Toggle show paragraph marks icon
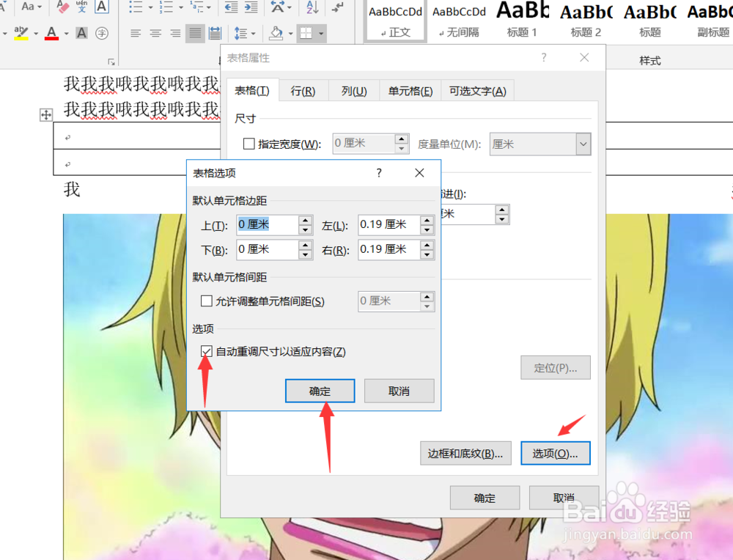 point(337,7)
